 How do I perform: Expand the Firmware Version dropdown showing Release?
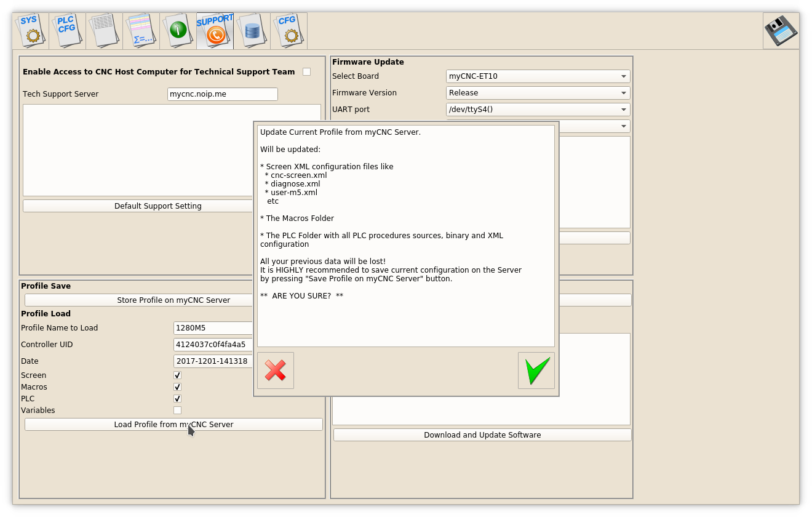coord(538,93)
